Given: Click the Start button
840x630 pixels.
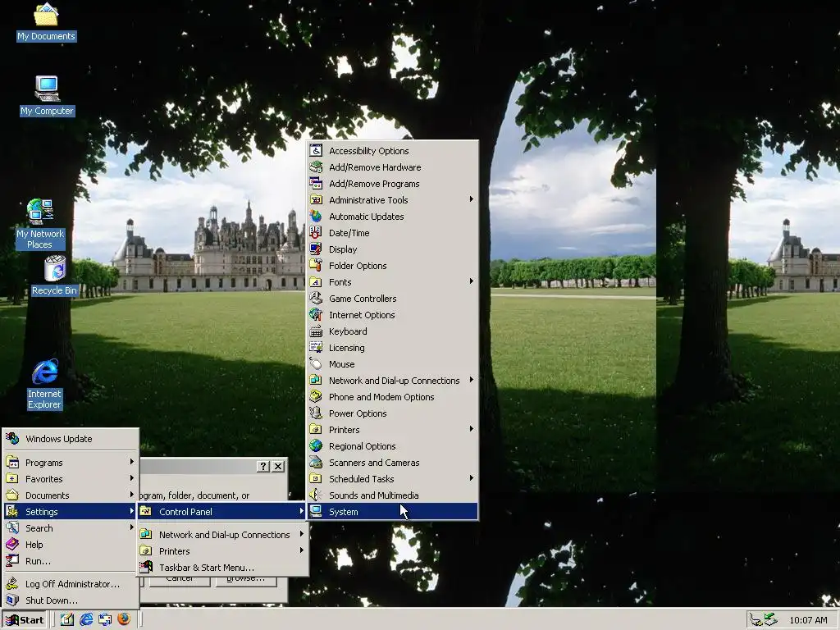Looking at the screenshot, I should click(x=25, y=620).
